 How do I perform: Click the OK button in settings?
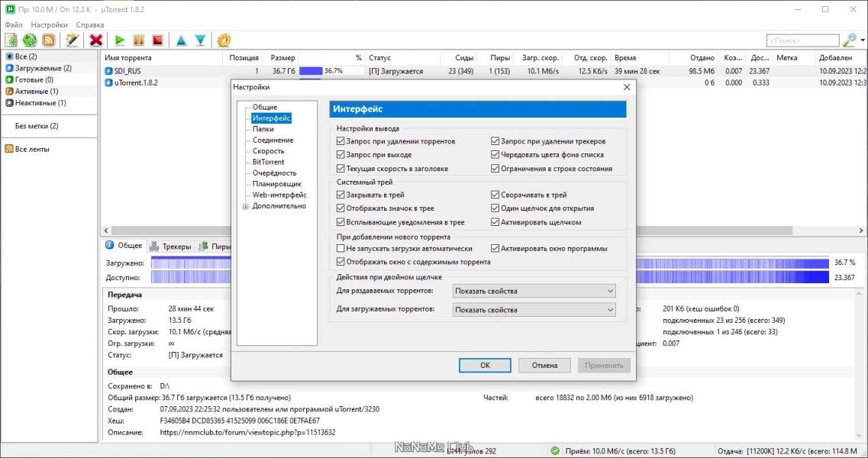[485, 365]
